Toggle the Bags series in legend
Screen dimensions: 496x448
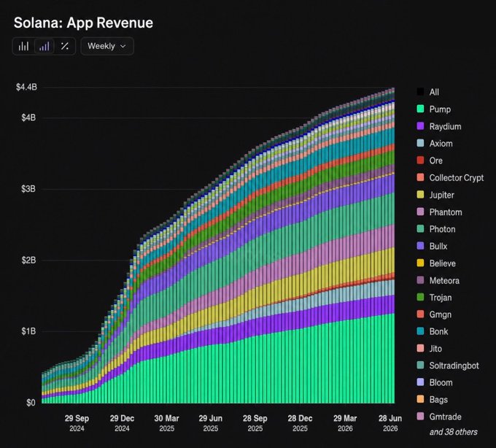click(433, 400)
